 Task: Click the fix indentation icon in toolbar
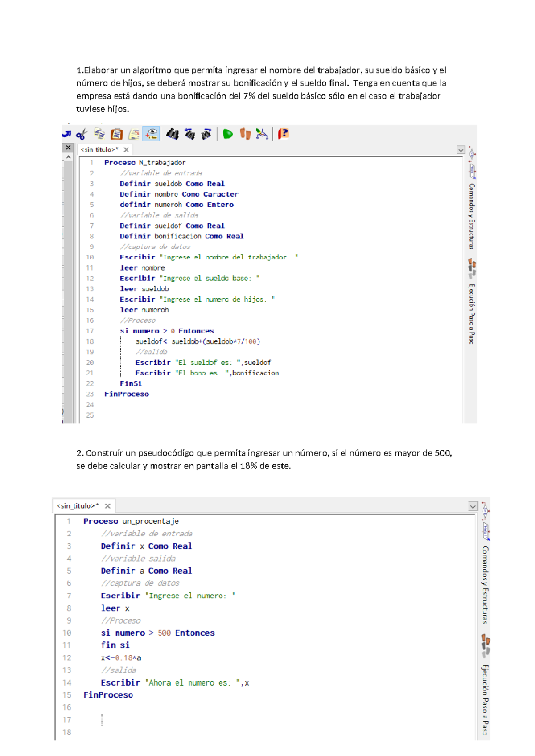(134, 134)
